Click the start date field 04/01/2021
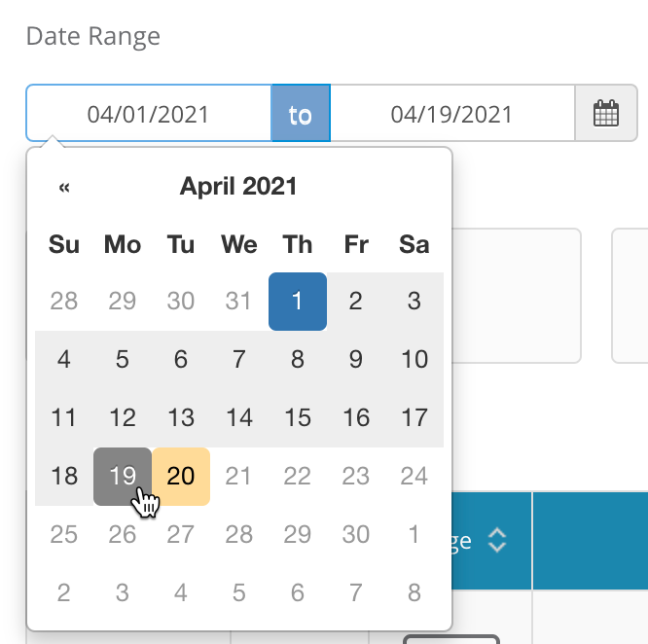This screenshot has height=644, width=648. (x=148, y=114)
